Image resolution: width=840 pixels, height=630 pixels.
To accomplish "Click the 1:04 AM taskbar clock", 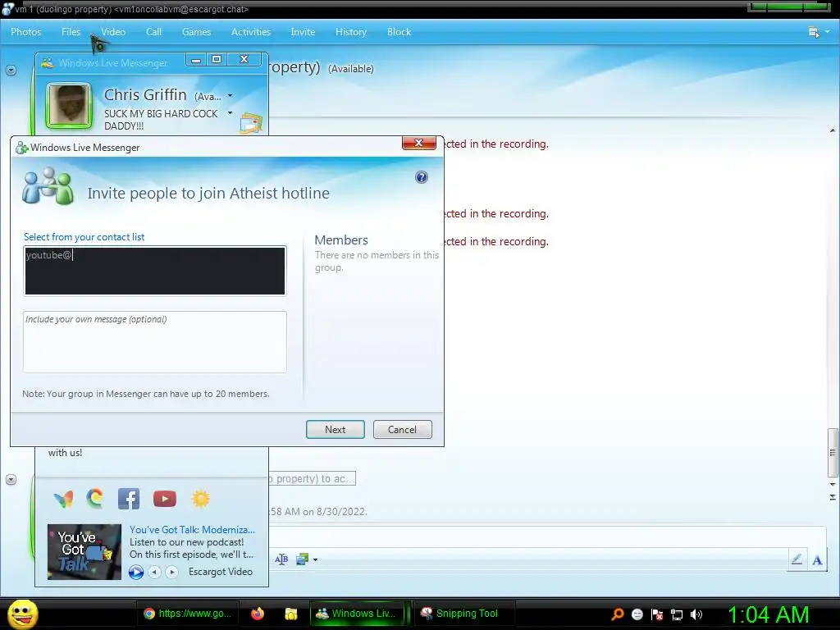I will 768,614.
